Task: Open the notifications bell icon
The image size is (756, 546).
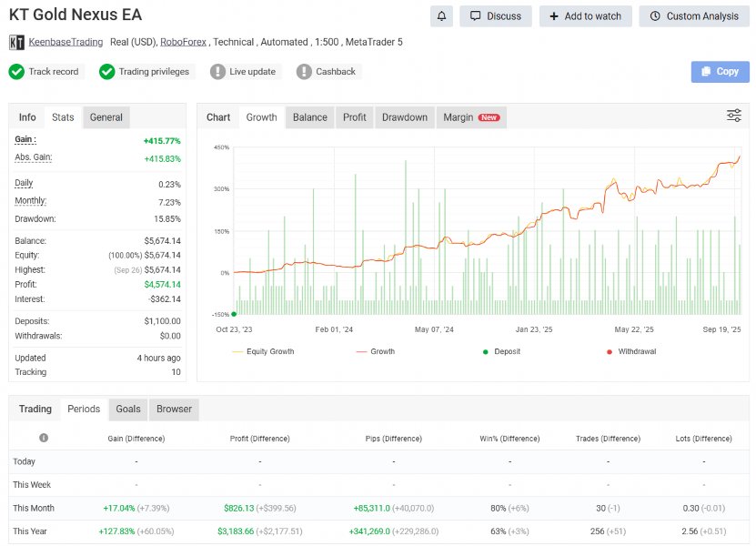Action: (x=441, y=15)
